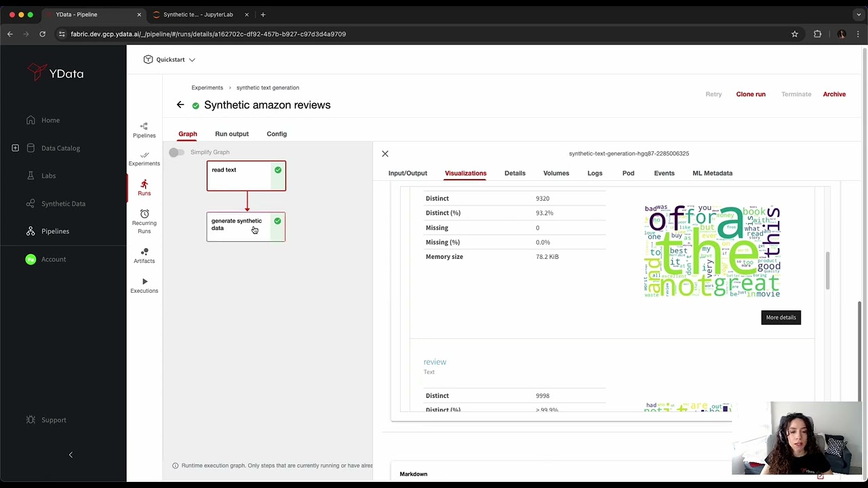
Task: Open Artifacts section
Action: pyautogui.click(x=144, y=256)
